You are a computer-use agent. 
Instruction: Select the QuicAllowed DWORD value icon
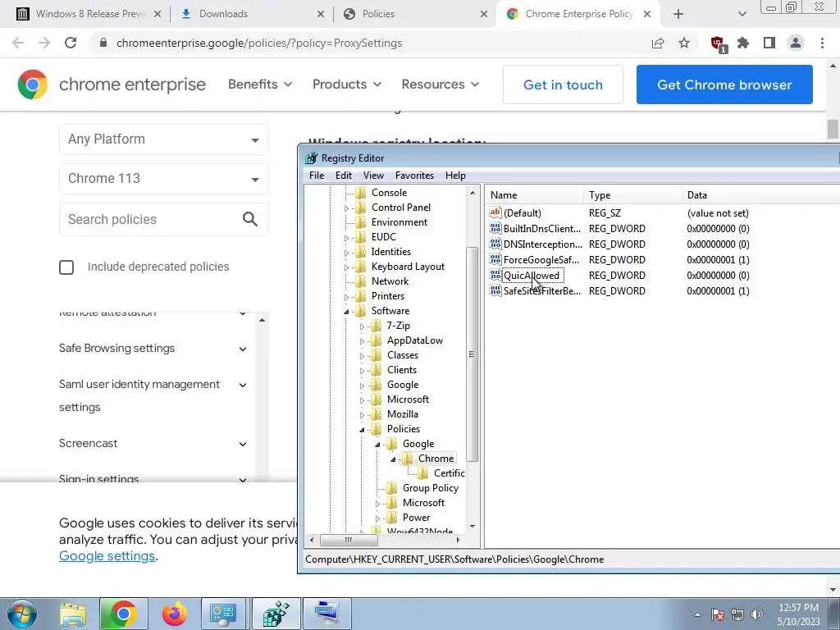pyautogui.click(x=495, y=276)
